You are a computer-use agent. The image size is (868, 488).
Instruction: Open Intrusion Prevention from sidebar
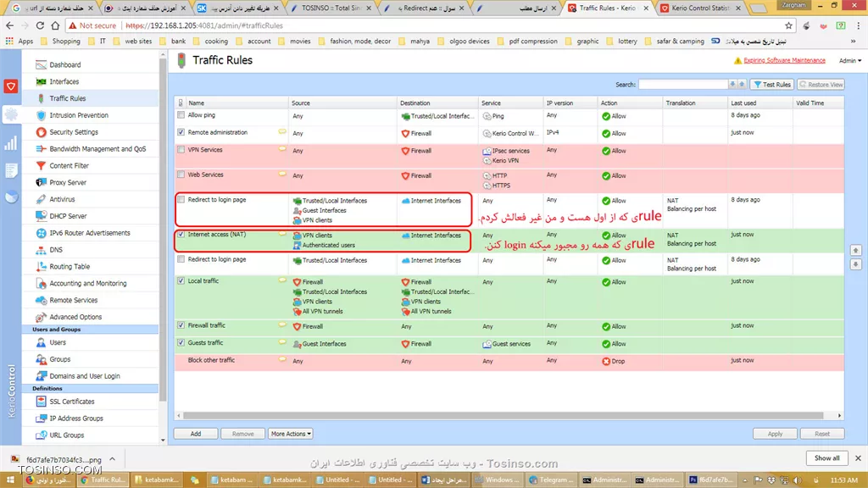[x=78, y=115]
